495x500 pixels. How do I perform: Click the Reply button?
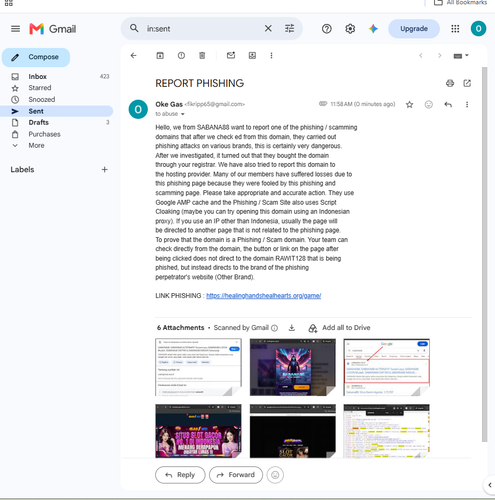pos(180,475)
